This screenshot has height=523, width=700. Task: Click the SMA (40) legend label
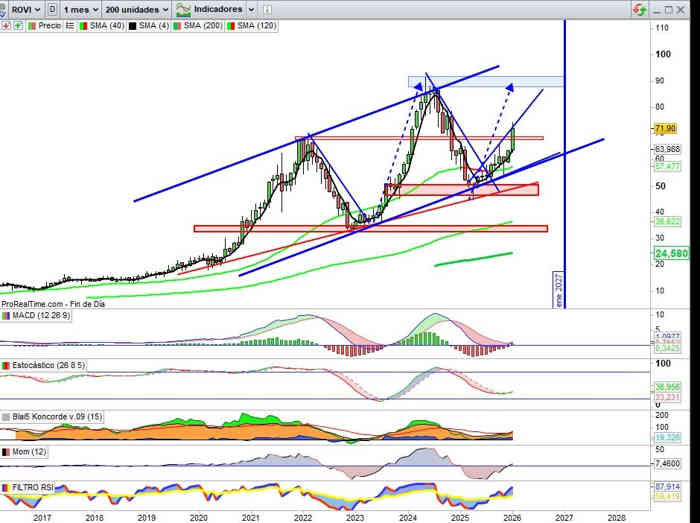point(104,26)
